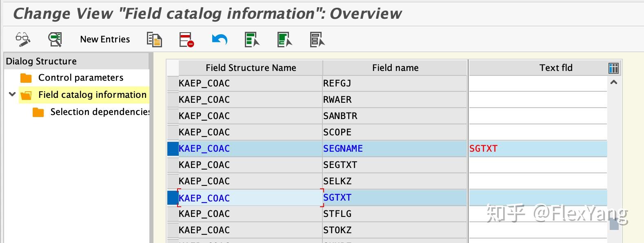The height and width of the screenshot is (243, 644).
Task: Click the empty Text fld cell in the SEGTXT row
Action: pos(538,165)
